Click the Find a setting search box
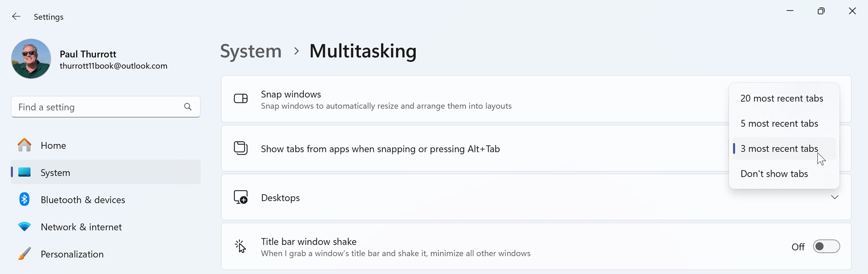 point(95,107)
